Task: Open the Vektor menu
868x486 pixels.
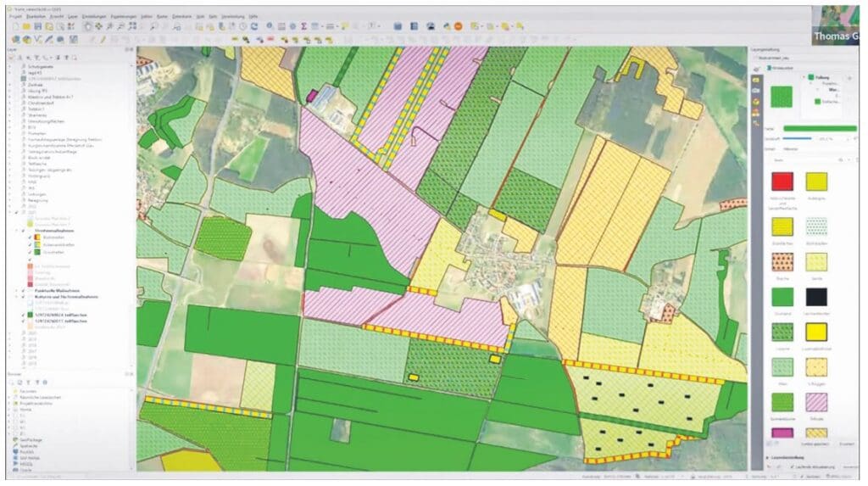Action: tap(147, 17)
